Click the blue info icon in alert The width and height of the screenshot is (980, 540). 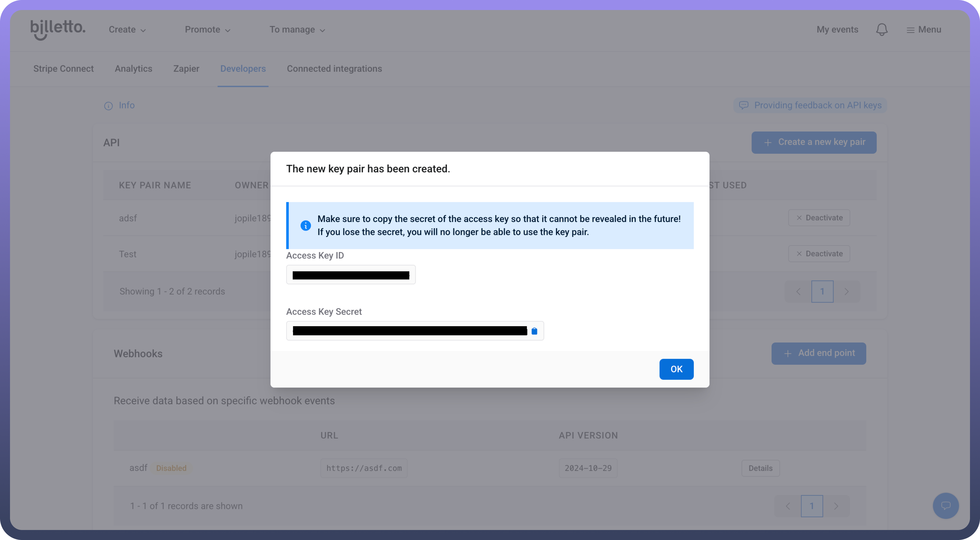click(305, 225)
